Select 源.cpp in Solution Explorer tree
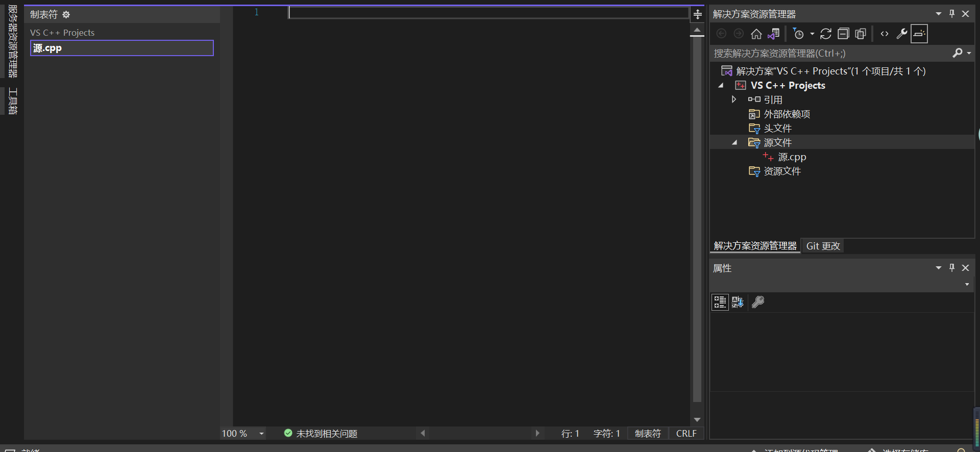The image size is (980, 452). click(792, 157)
